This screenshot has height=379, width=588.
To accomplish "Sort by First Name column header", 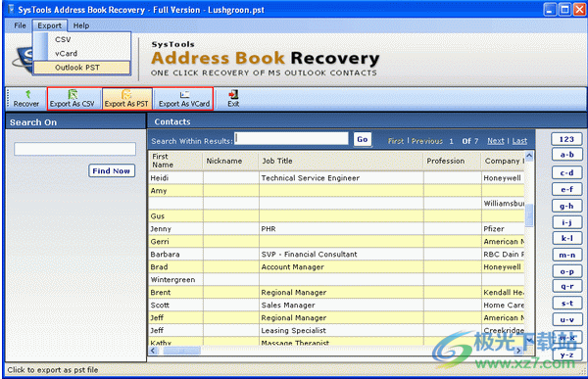I will click(x=175, y=161).
